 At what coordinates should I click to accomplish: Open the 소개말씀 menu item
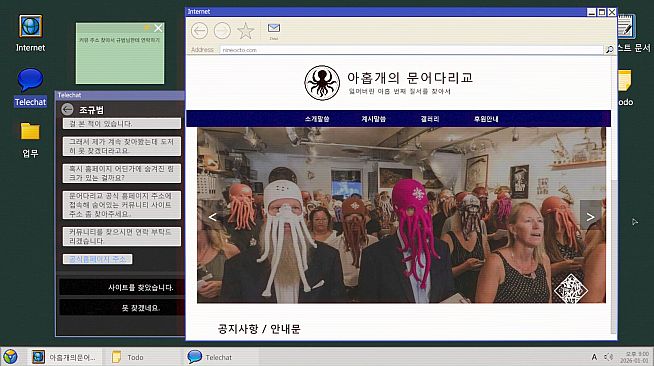click(317, 119)
